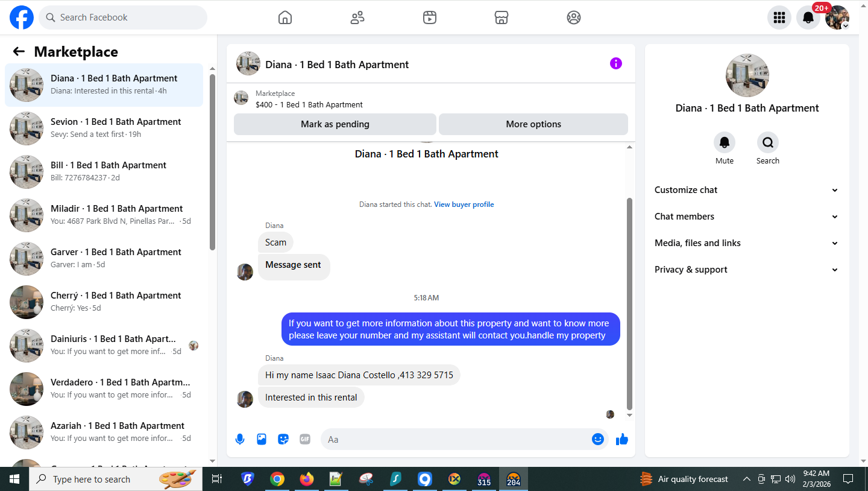Open the volume control in system tray
The width and height of the screenshot is (868, 491).
[790, 479]
